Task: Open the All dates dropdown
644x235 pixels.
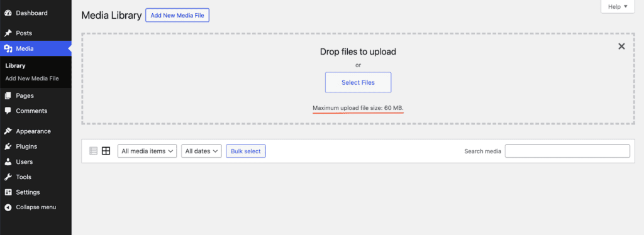Action: pyautogui.click(x=202, y=151)
